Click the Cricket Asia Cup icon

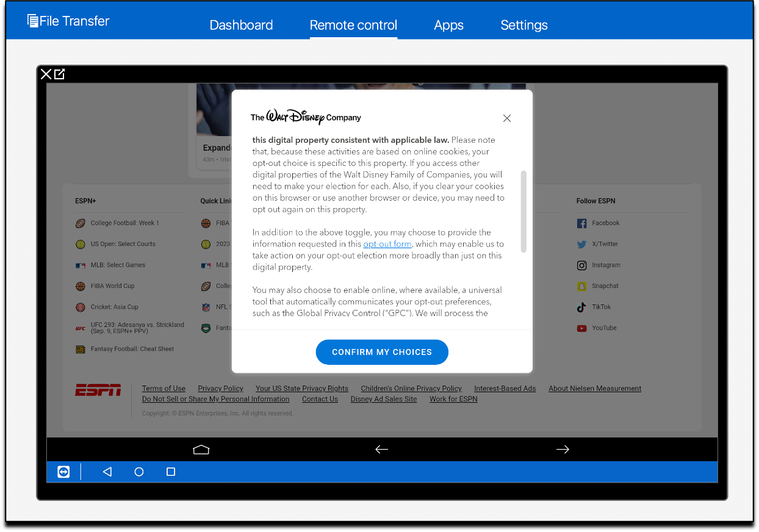coord(80,307)
